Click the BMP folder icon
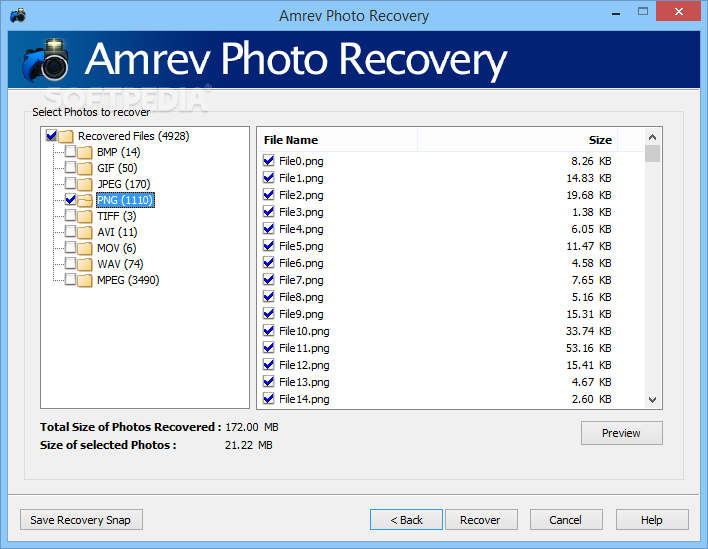Viewport: 708px width, 549px height. tap(84, 152)
